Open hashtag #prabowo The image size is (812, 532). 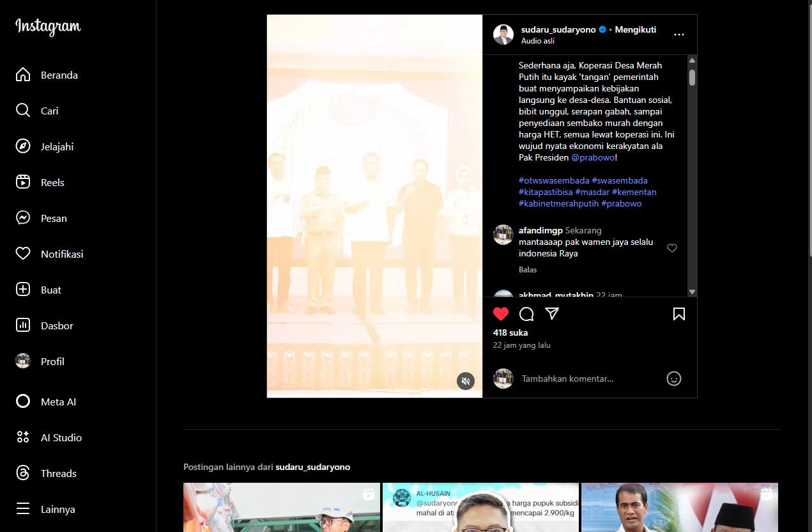tap(622, 203)
